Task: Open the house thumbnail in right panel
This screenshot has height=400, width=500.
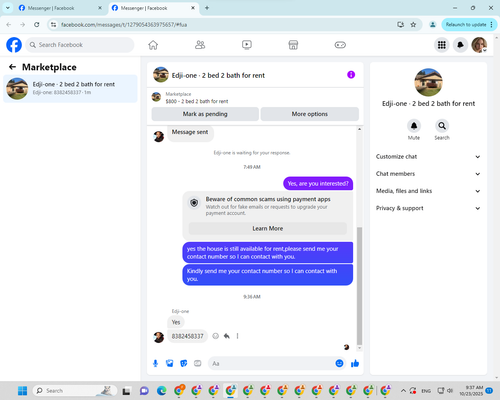Action: pyautogui.click(x=428, y=82)
